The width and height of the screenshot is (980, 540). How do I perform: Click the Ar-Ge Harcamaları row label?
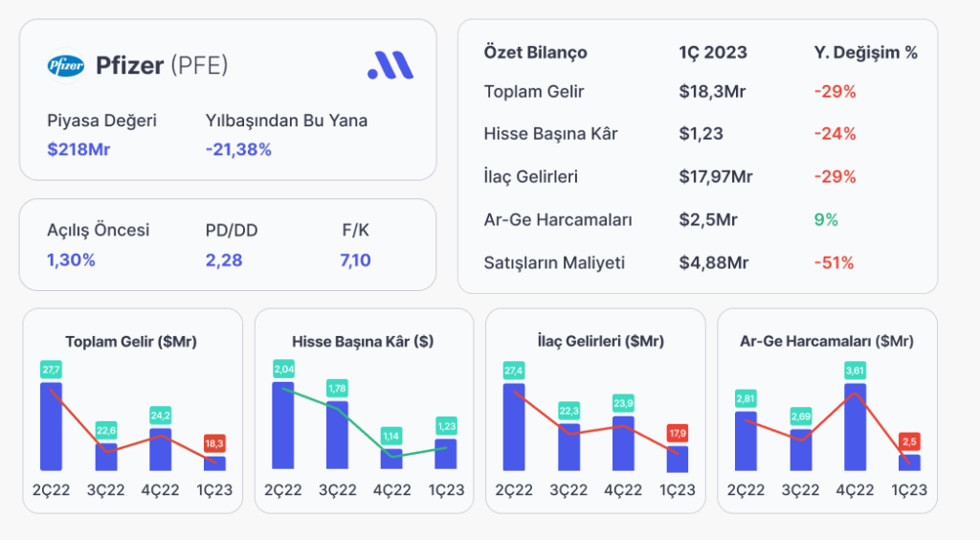(x=558, y=220)
